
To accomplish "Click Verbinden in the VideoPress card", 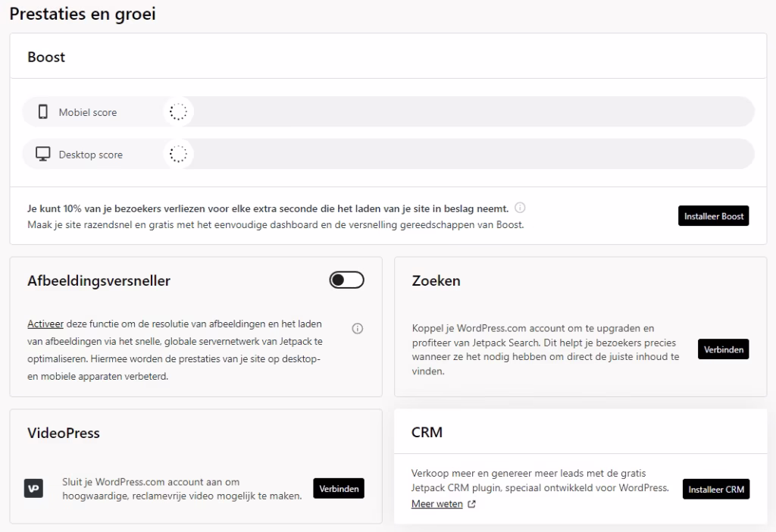I will coord(338,488).
